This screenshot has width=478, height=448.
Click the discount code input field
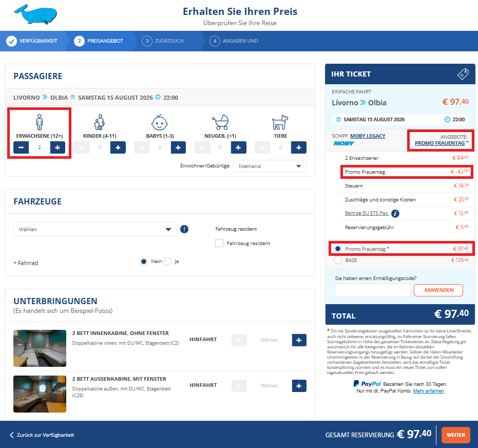pos(372,290)
